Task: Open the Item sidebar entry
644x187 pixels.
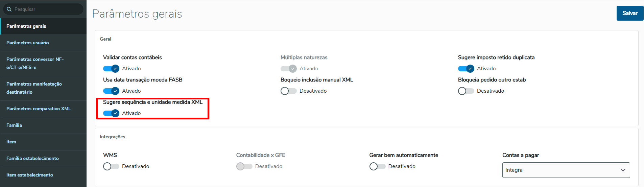Action: tap(11, 142)
